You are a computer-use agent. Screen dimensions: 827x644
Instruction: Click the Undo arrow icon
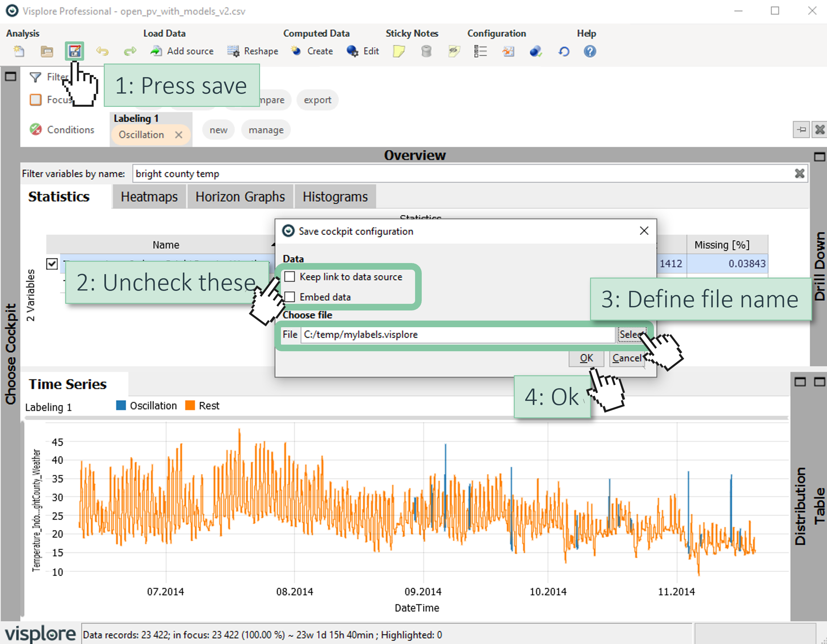point(102,51)
